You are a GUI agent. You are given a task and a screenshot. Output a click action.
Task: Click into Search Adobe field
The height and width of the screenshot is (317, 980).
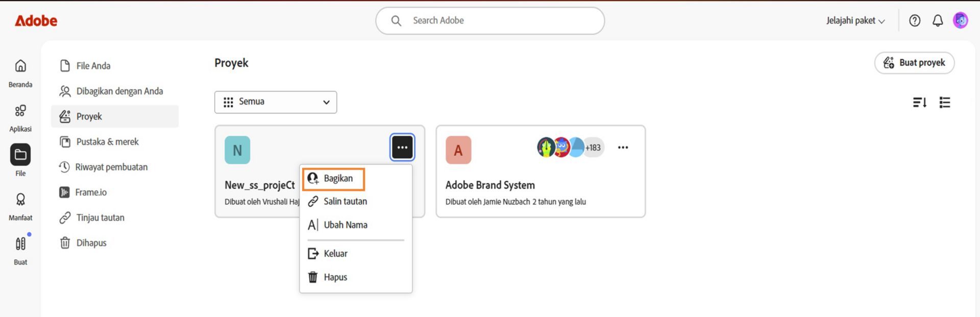point(490,20)
